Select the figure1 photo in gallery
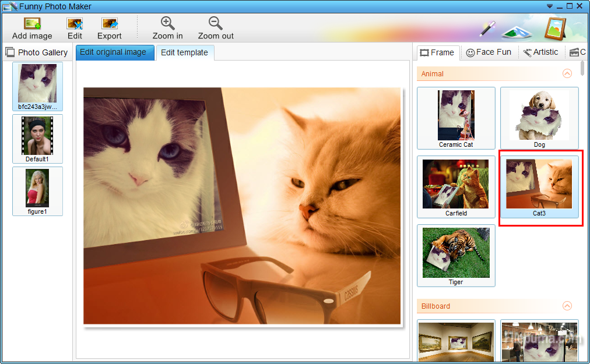 (37, 191)
